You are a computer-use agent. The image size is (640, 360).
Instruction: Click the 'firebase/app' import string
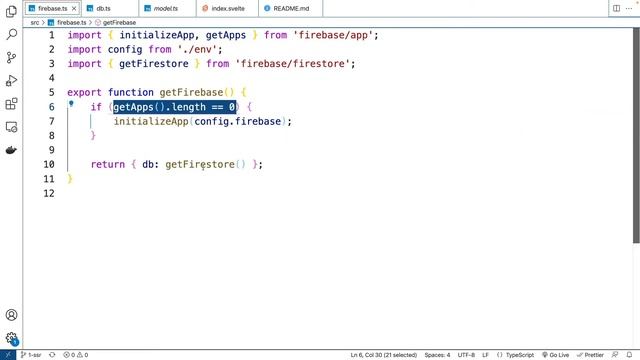point(333,35)
